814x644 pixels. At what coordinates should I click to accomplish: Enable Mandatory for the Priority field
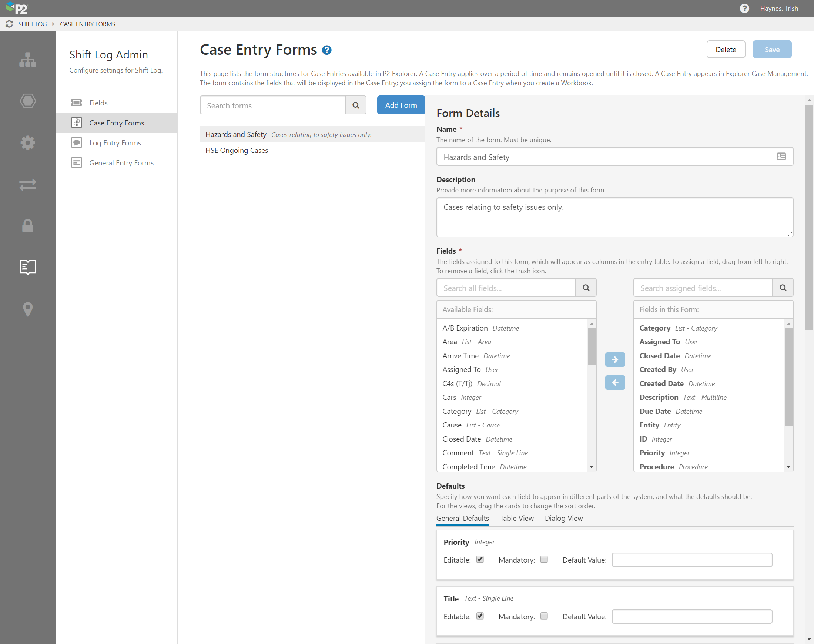tap(544, 560)
